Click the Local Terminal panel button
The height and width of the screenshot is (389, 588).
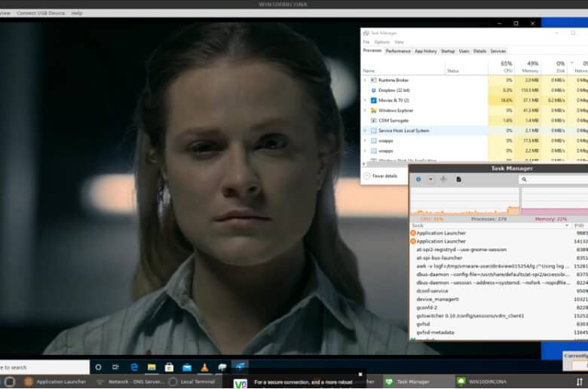pyautogui.click(x=192, y=382)
